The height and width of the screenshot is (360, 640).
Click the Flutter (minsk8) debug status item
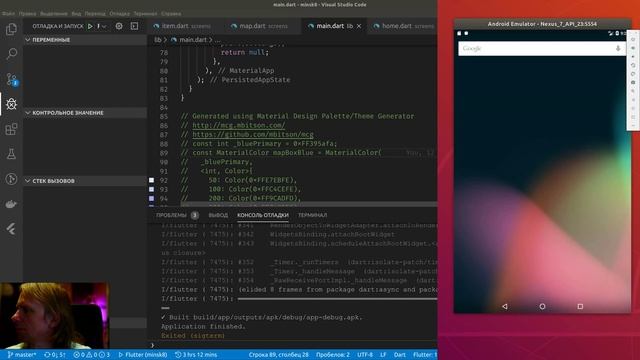pos(142,355)
